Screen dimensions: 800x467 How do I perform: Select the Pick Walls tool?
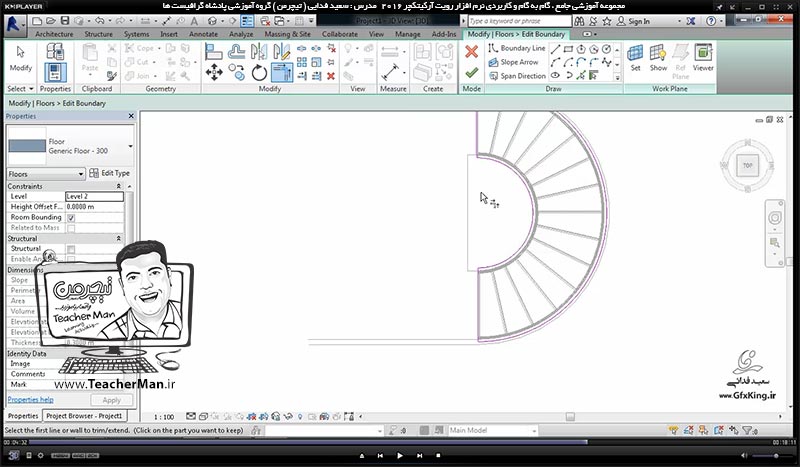[594, 76]
